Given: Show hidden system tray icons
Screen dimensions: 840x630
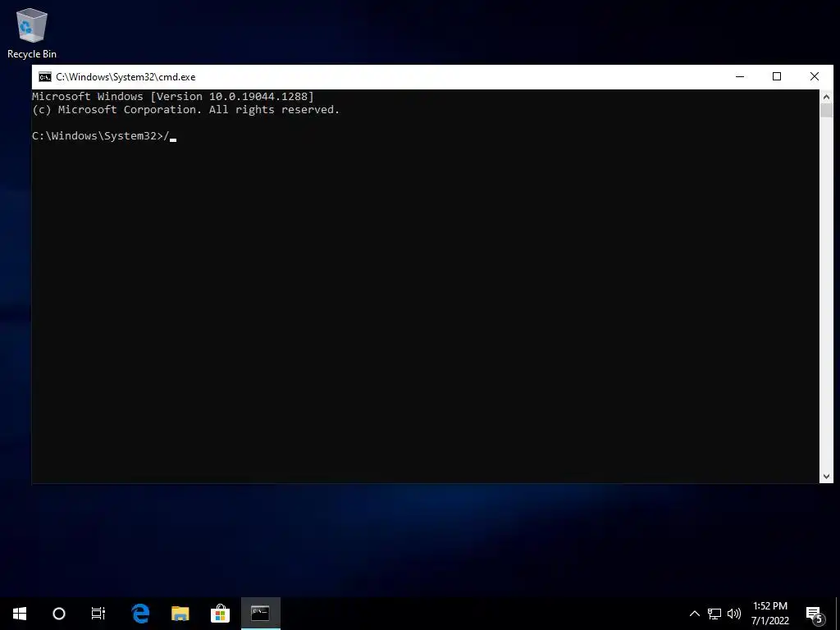Looking at the screenshot, I should point(694,614).
